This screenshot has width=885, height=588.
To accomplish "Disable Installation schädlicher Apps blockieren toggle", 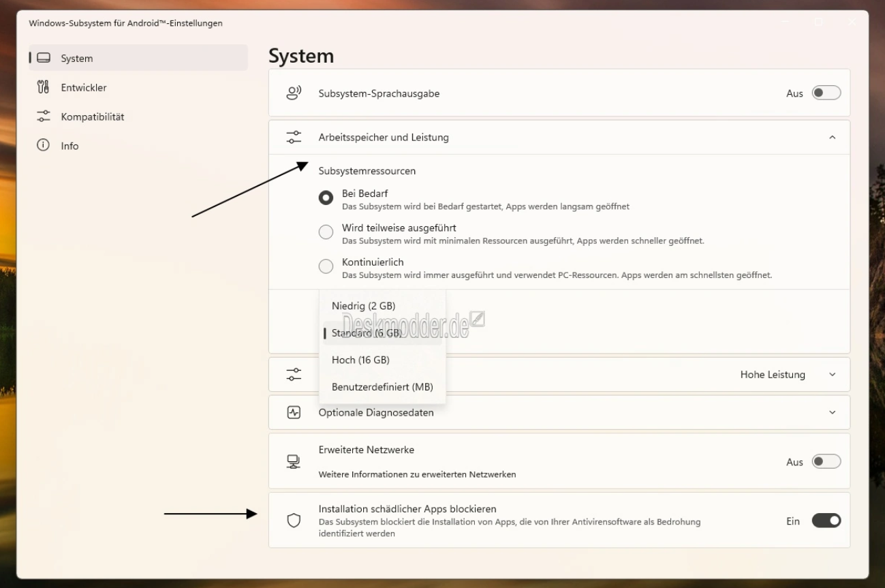I will tap(826, 521).
